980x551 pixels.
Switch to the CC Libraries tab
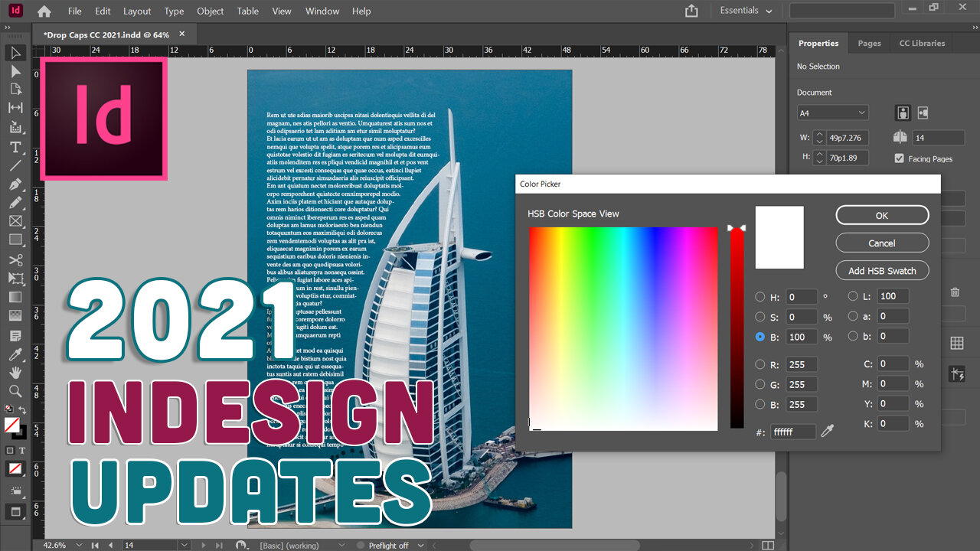[x=922, y=44]
